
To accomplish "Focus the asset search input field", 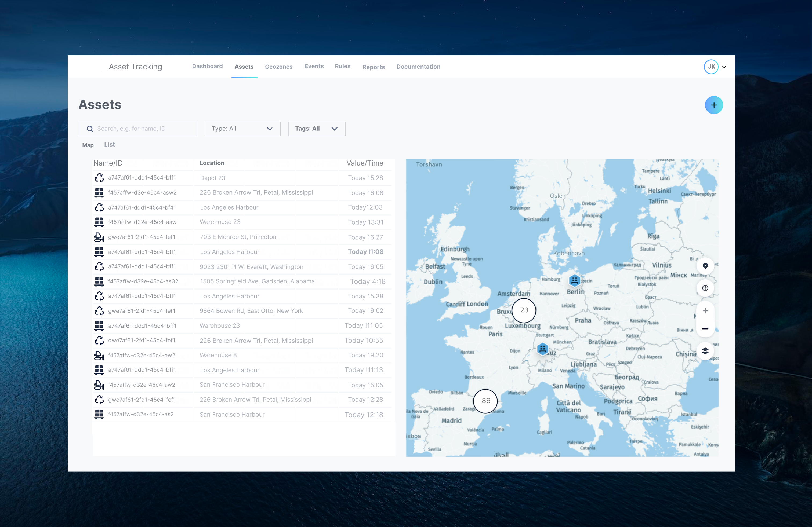I will click(143, 129).
